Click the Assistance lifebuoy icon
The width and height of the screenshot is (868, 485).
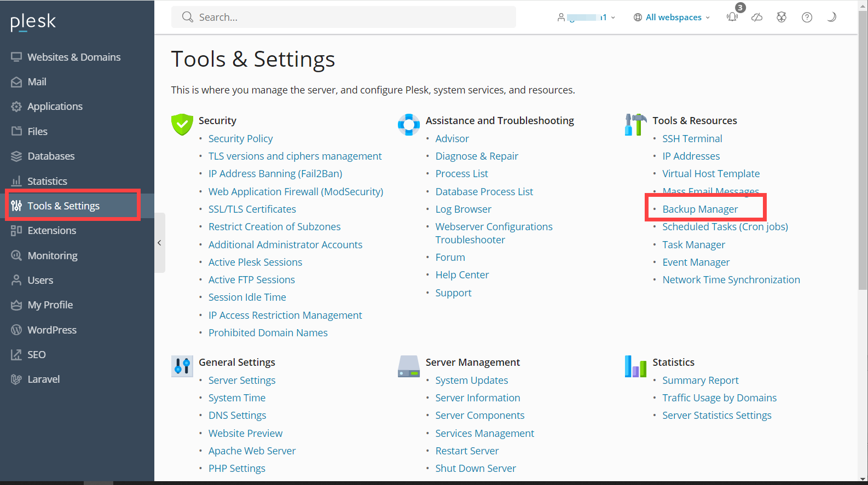pyautogui.click(x=409, y=125)
